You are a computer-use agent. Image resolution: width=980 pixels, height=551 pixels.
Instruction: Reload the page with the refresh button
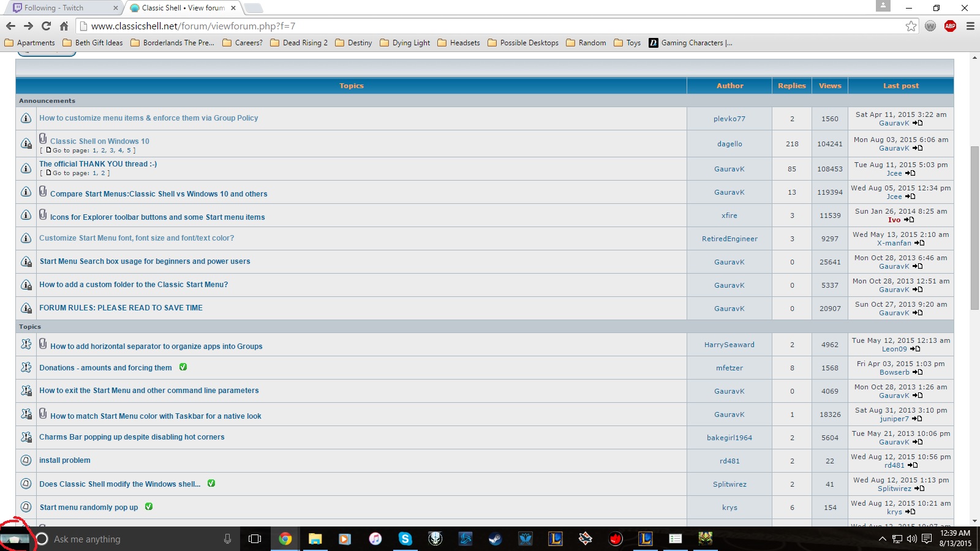point(46,26)
